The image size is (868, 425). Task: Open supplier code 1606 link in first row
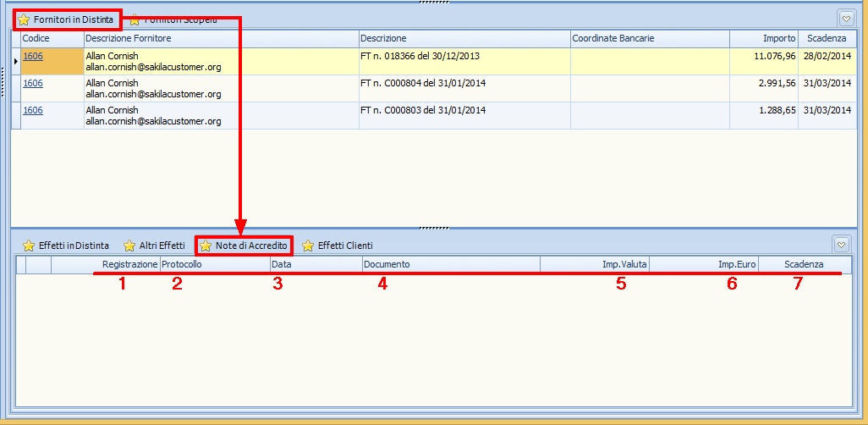(32, 56)
